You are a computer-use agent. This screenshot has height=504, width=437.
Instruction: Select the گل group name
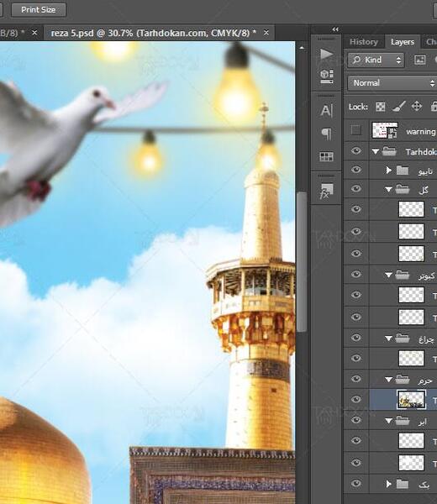pos(424,190)
